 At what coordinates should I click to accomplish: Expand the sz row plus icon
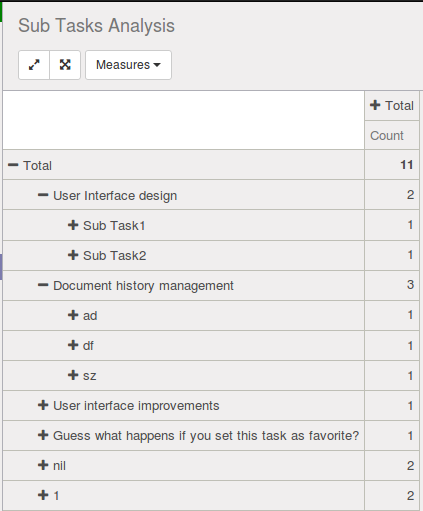pos(73,375)
